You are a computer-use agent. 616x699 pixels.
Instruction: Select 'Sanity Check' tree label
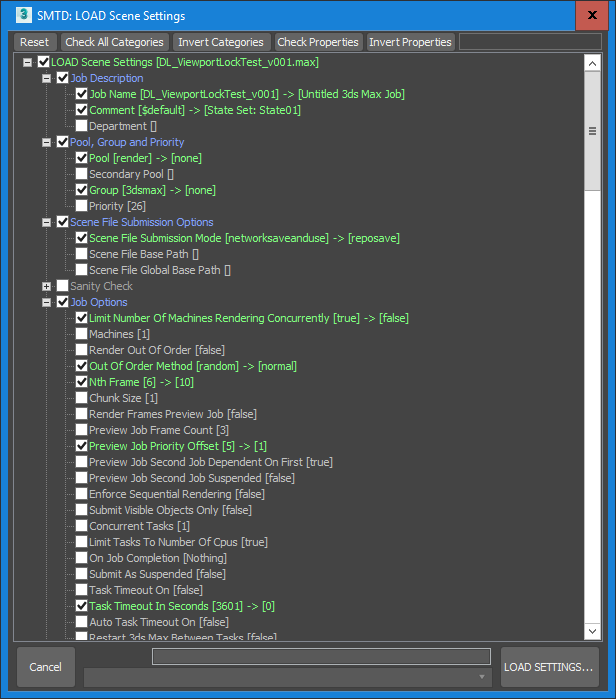(102, 286)
